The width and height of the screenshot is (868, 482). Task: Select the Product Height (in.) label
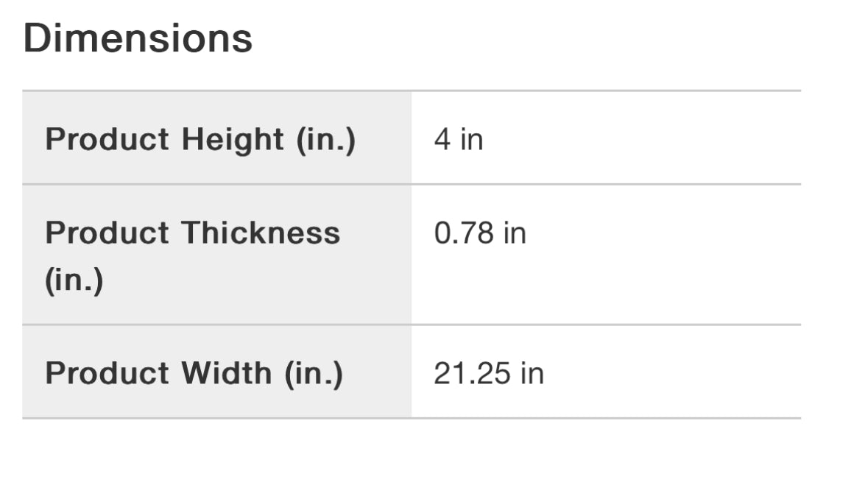point(200,139)
